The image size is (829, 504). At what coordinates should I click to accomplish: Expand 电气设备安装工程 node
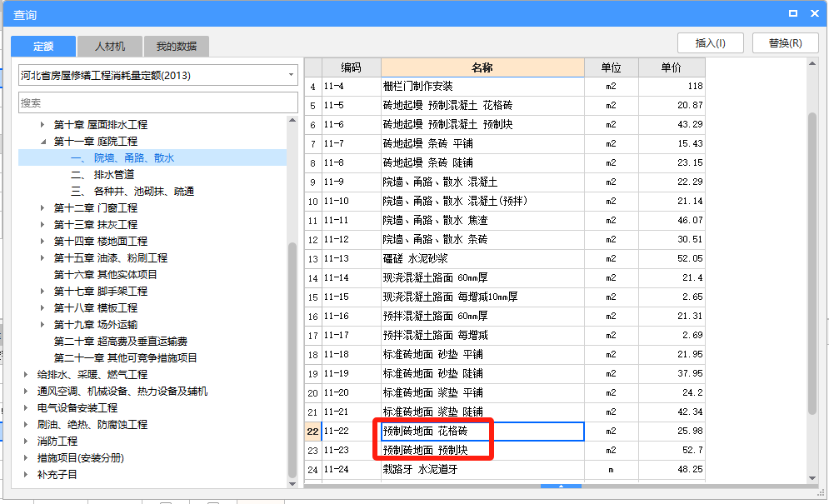pos(26,408)
